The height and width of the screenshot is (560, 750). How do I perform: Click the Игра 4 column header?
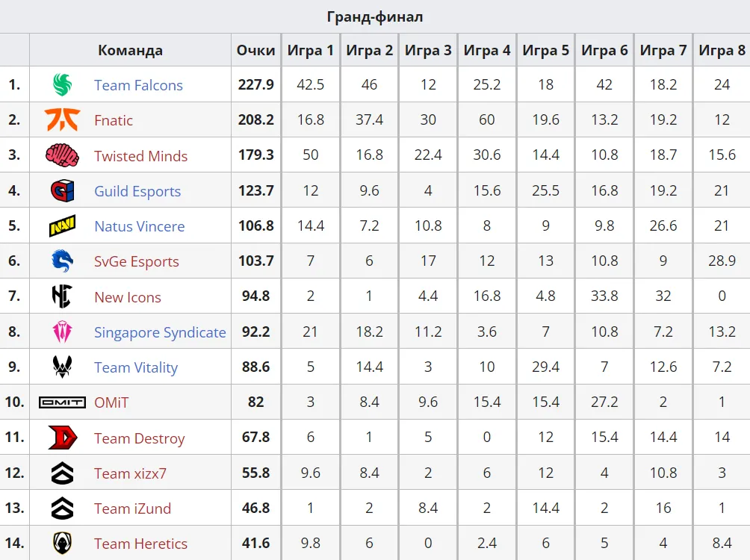click(487, 50)
